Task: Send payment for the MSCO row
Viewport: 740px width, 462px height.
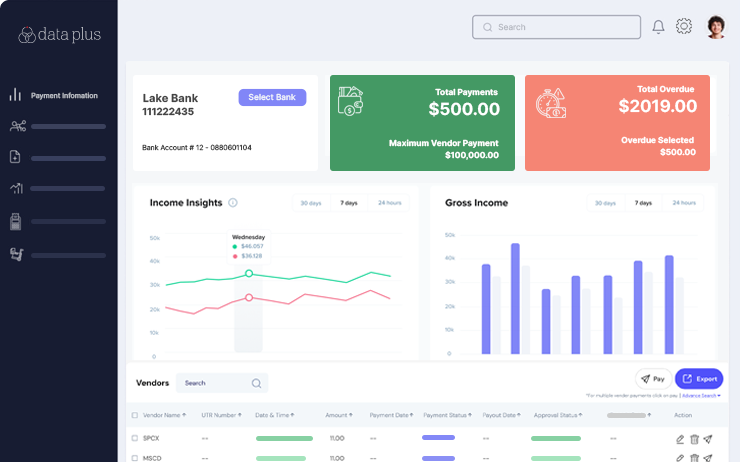Action: click(x=707, y=458)
